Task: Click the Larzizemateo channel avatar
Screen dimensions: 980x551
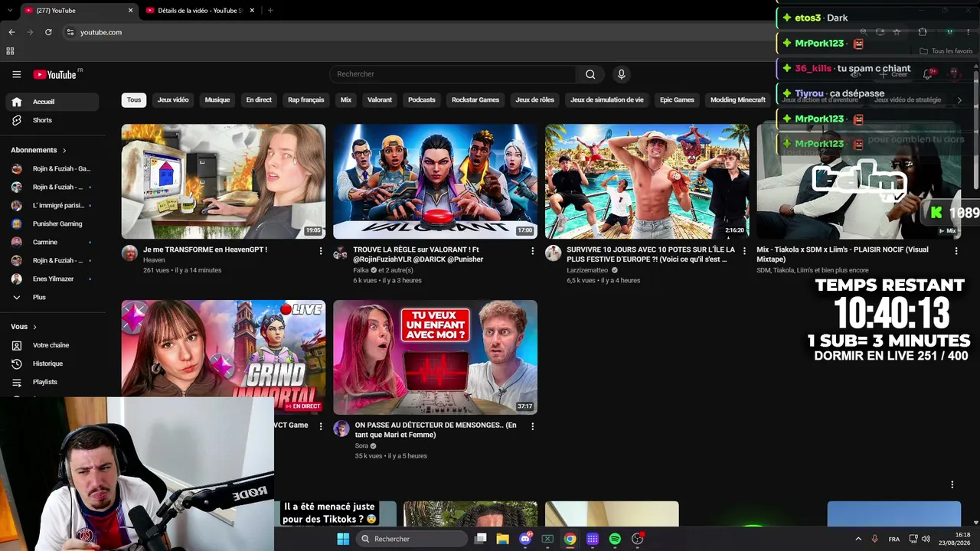Action: click(553, 253)
